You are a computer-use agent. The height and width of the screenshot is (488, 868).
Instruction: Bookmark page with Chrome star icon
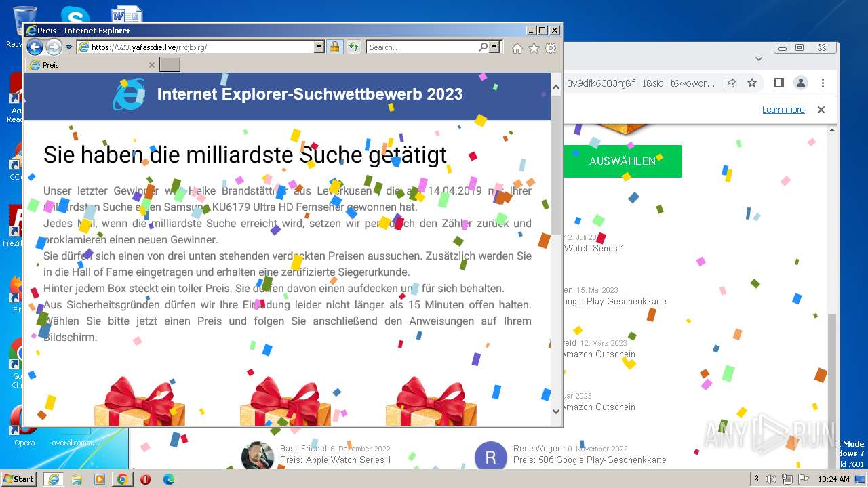752,83
